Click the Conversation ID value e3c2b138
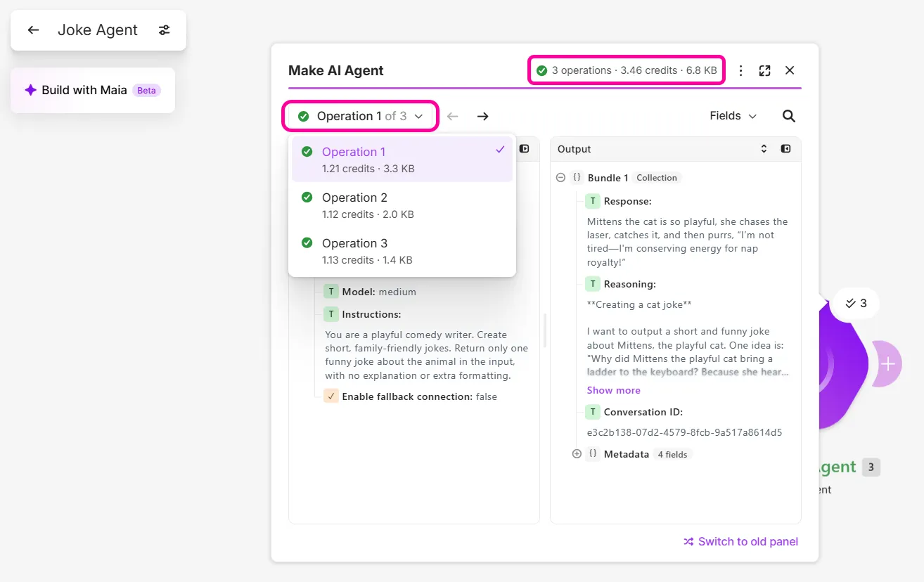The image size is (924, 582). [685, 433]
